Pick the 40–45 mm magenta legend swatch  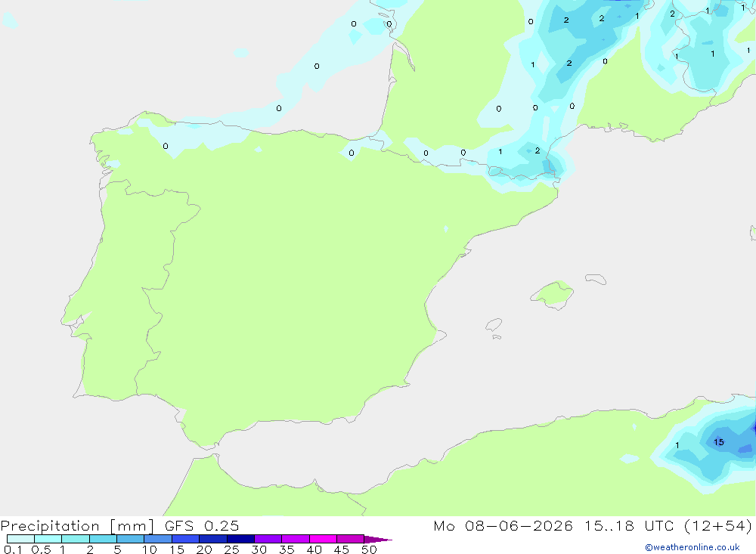(x=323, y=539)
